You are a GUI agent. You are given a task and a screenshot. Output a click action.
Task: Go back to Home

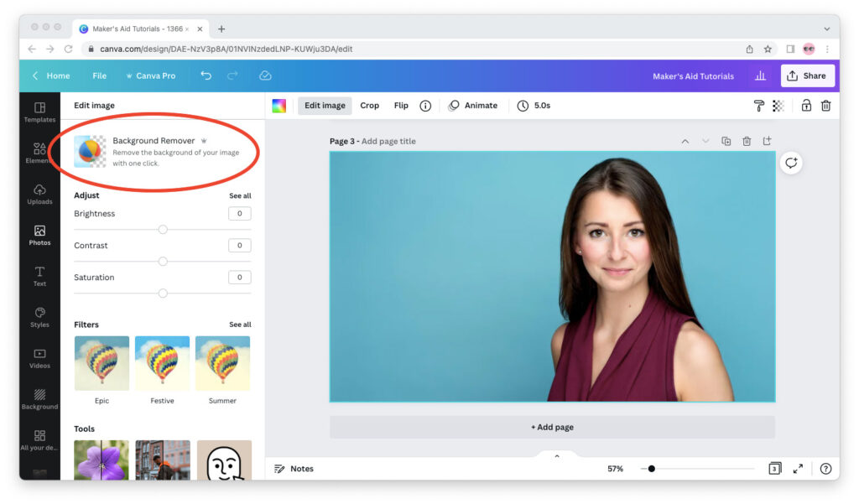(x=51, y=75)
